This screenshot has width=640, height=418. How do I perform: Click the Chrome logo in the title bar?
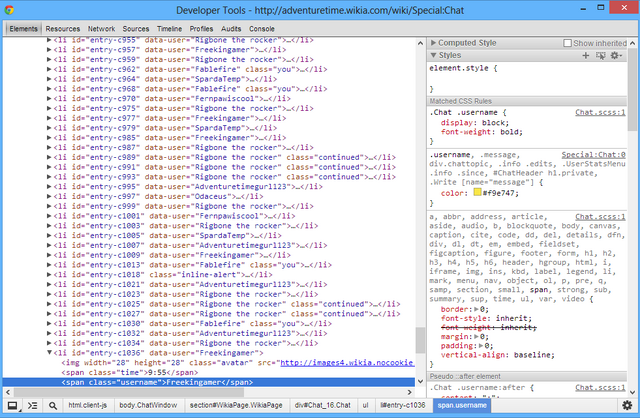[9, 10]
